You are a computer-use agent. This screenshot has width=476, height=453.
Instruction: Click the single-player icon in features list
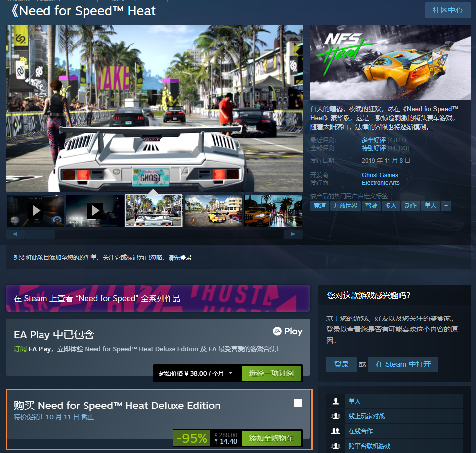tap(336, 401)
